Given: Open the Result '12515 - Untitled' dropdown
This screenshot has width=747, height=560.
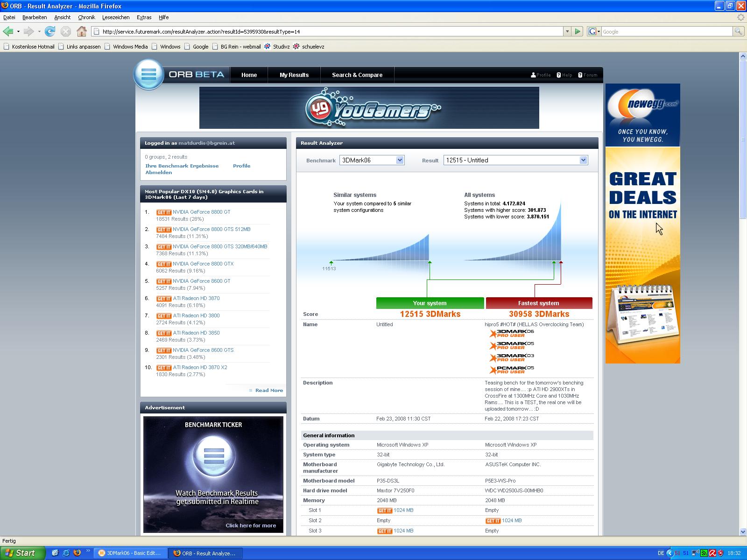Looking at the screenshot, I should pyautogui.click(x=515, y=160).
